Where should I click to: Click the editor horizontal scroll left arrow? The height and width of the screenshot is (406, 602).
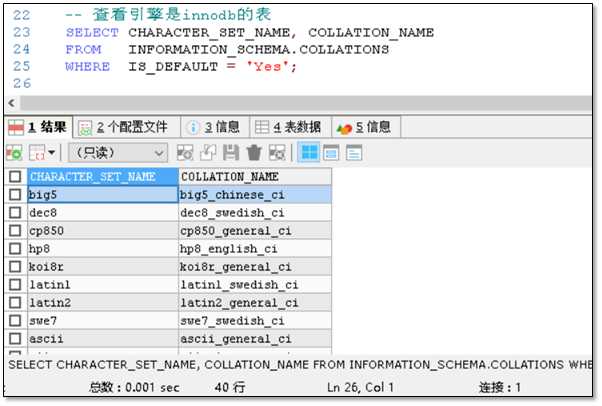pos(12,103)
